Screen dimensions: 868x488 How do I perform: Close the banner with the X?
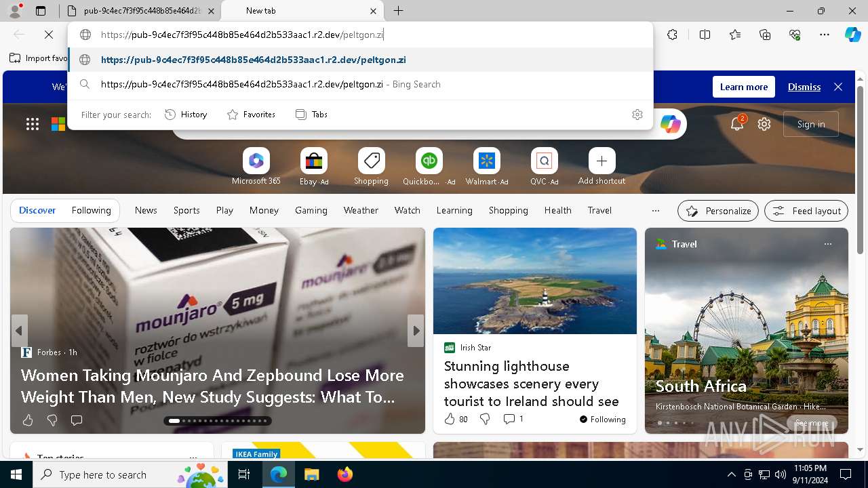838,87
